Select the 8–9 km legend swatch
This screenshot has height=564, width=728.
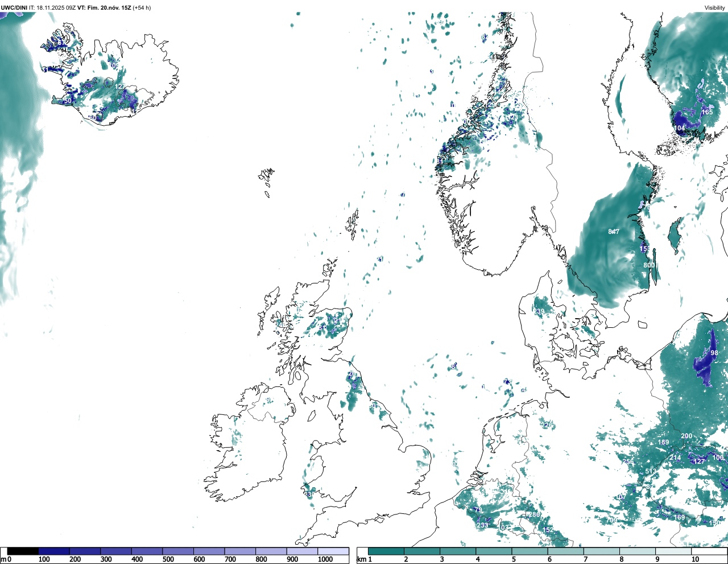[x=638, y=551]
